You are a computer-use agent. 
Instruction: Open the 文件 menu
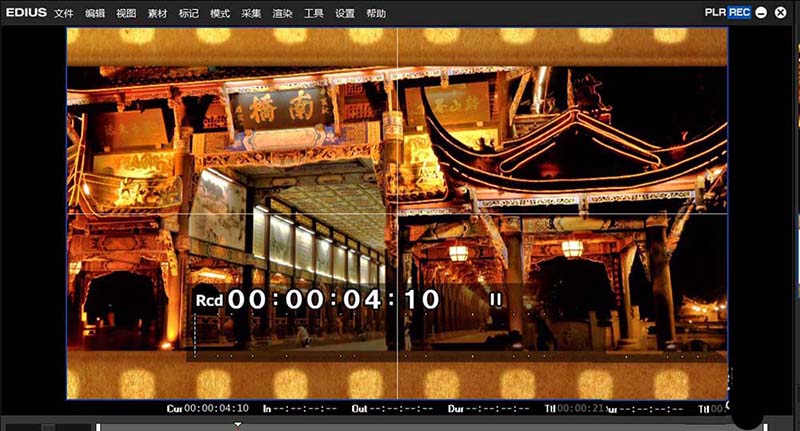[64, 13]
